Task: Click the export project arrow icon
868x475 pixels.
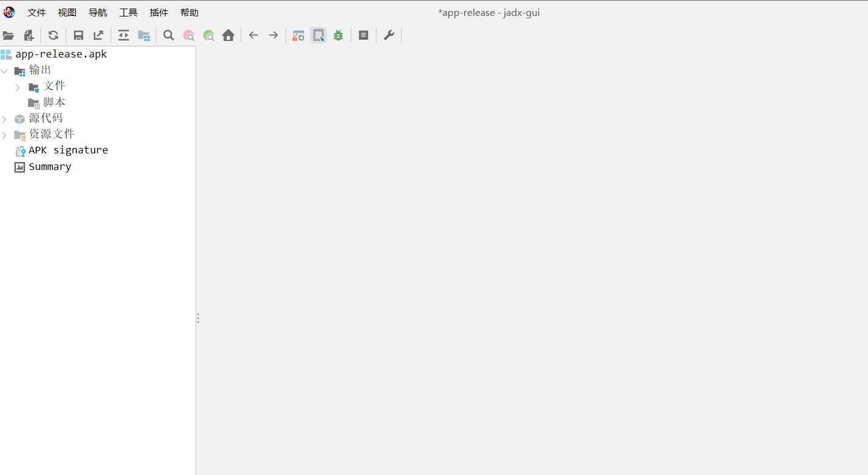Action: pos(98,35)
